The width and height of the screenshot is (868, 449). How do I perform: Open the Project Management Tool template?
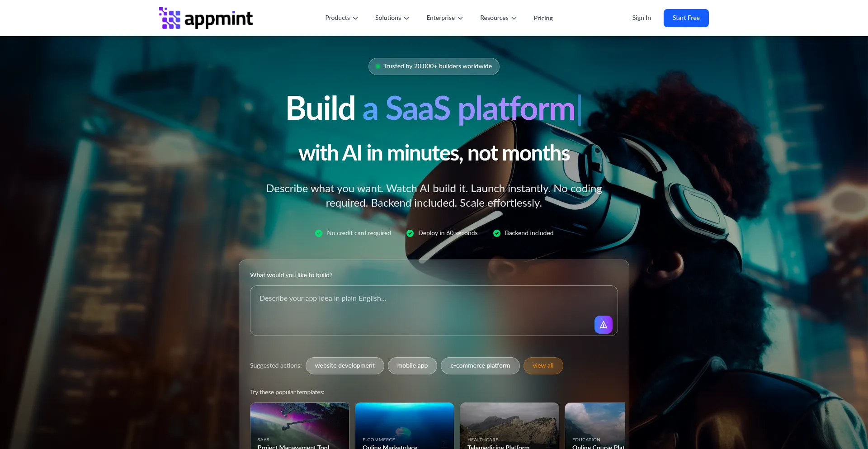point(300,426)
